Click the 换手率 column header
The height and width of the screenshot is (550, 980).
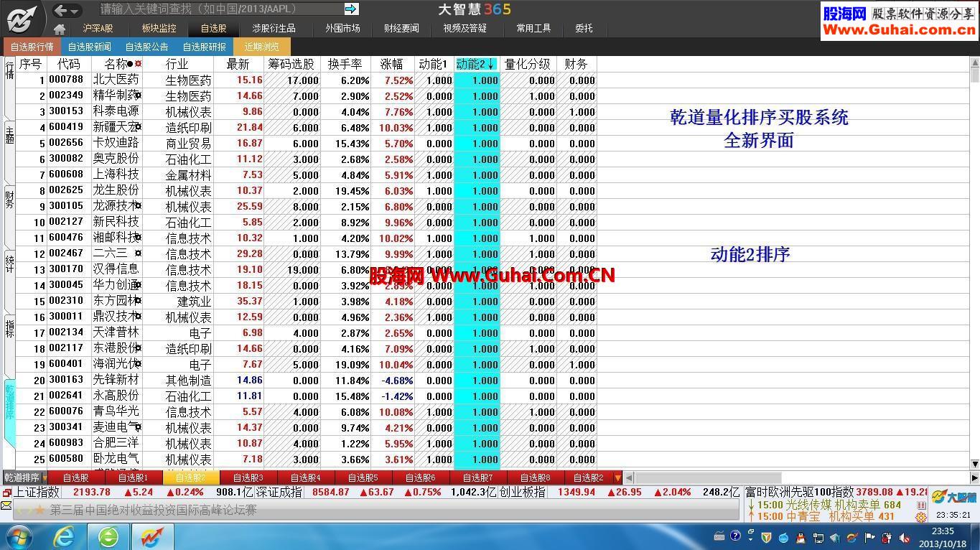(345, 64)
